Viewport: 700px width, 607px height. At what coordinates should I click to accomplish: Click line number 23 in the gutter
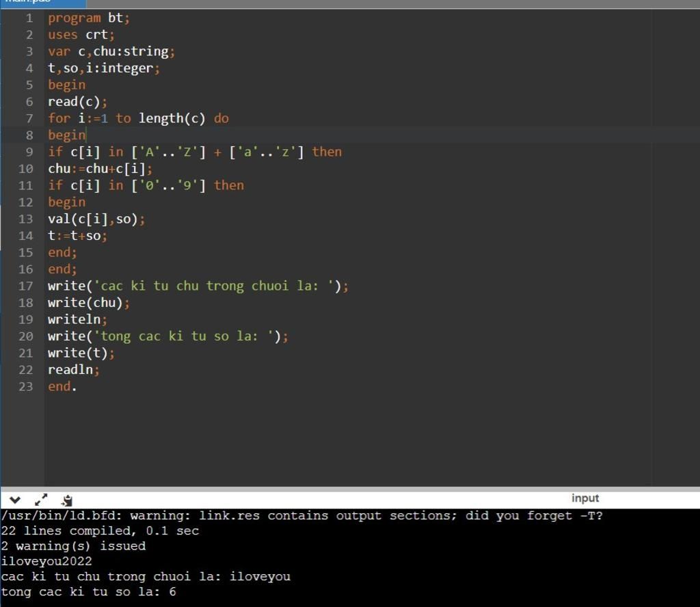tap(25, 387)
